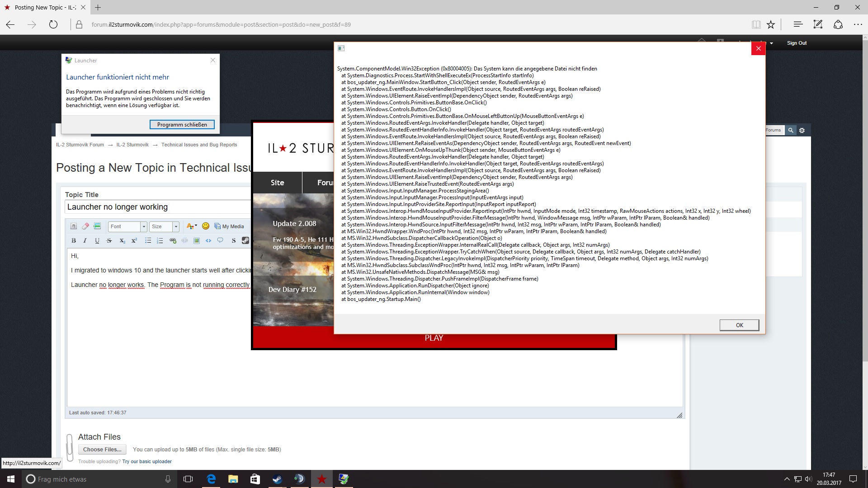
Task: Click the Topic Title input field
Action: (157, 207)
